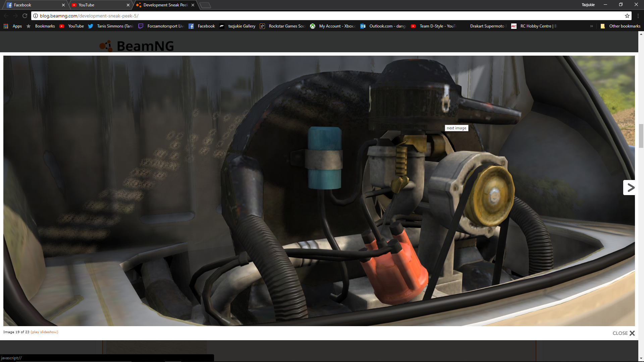Screen dimensions: 644x362
Task: Reload the page
Action: [24, 16]
